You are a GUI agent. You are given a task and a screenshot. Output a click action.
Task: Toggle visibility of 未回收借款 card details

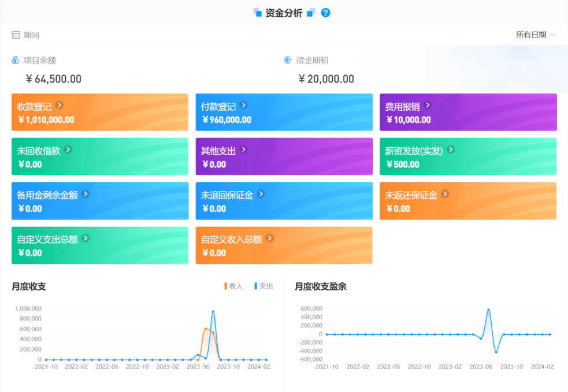point(69,150)
